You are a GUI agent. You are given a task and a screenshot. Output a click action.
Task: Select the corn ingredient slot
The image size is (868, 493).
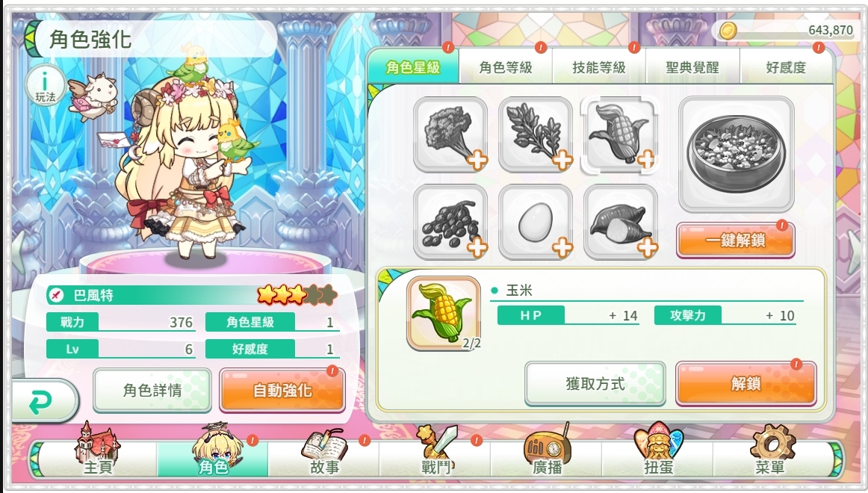pos(620,134)
